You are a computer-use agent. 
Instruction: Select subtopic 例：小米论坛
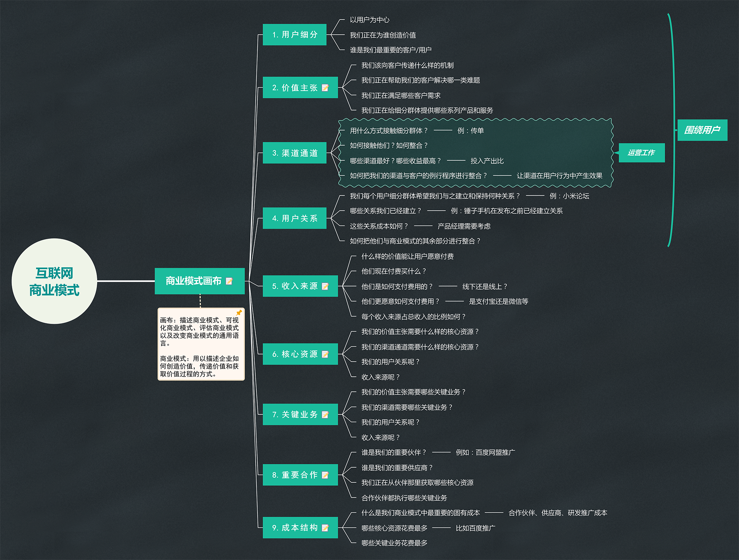pos(569,196)
